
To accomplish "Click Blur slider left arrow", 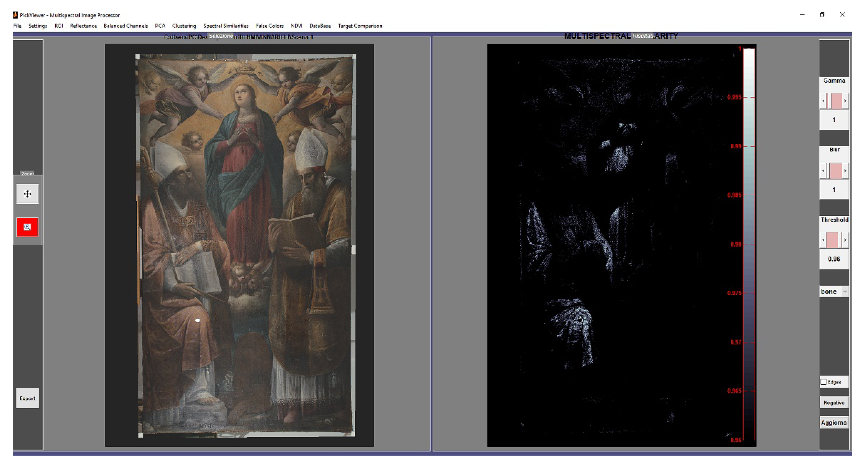I will [823, 171].
